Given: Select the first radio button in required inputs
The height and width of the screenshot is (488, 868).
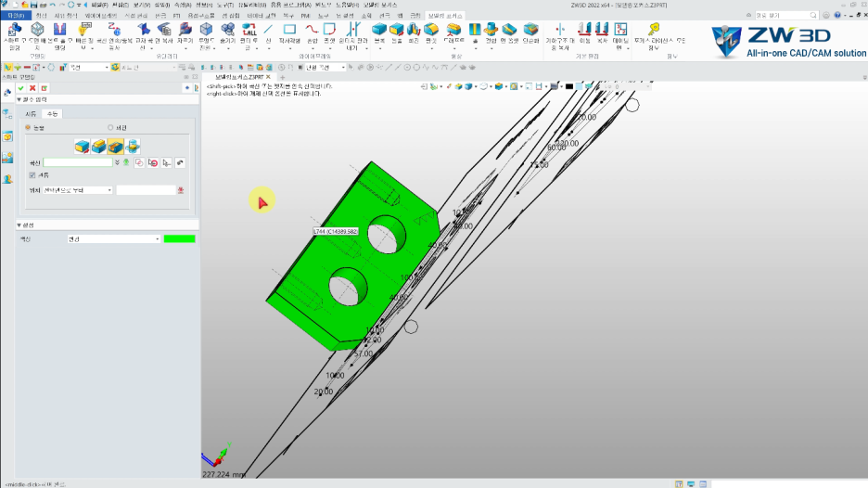Looking at the screenshot, I should pos(28,127).
